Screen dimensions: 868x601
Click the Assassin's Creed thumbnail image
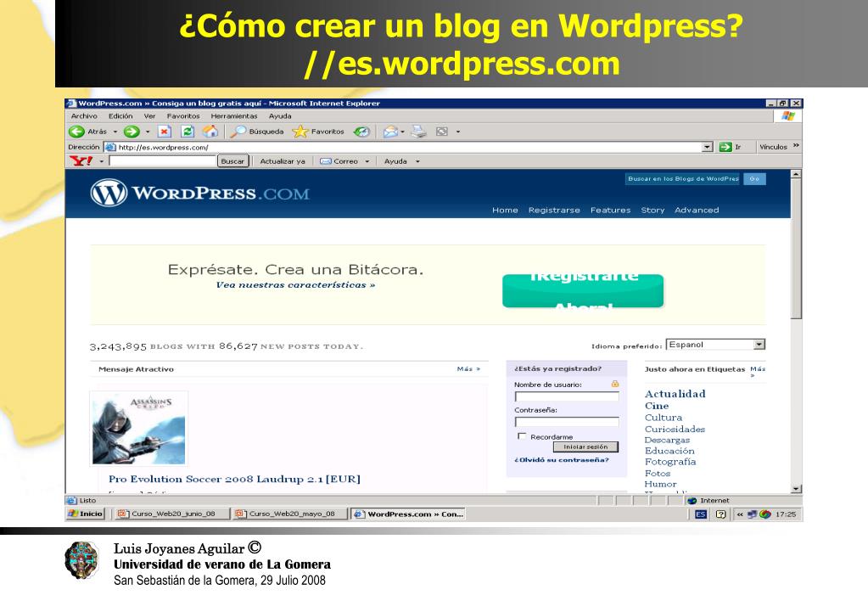[139, 429]
